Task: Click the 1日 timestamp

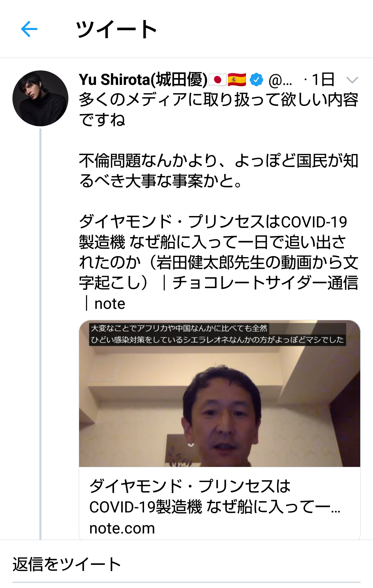Action: [323, 80]
